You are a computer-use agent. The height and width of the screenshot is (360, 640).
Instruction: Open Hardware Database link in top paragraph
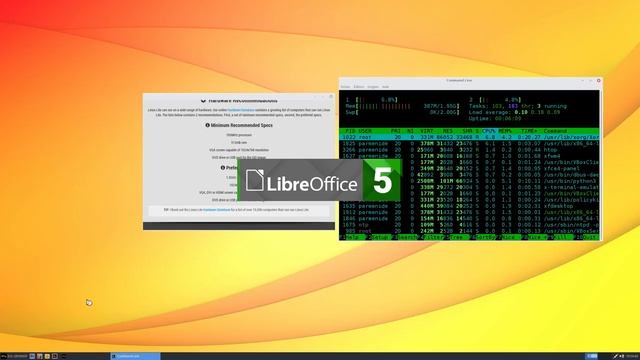tap(241, 110)
